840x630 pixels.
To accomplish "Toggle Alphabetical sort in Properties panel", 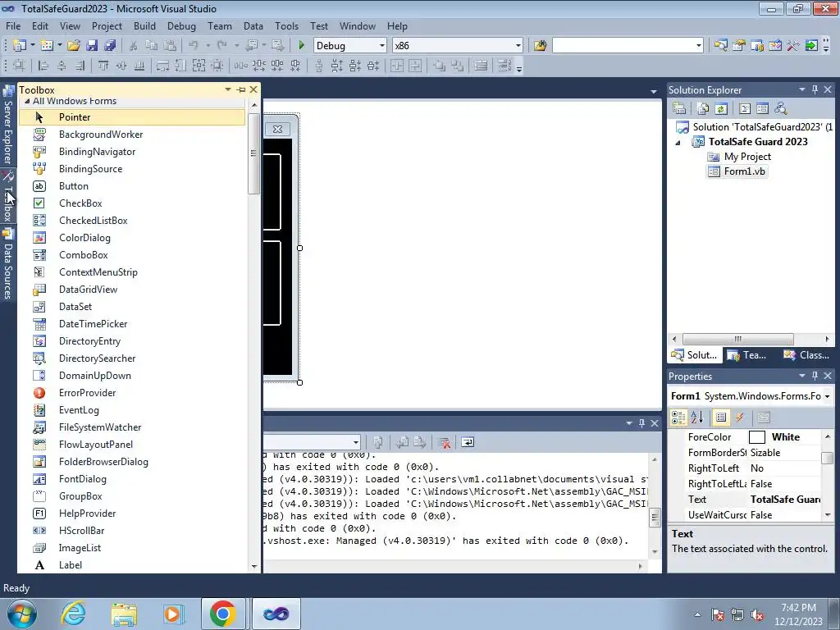I will point(697,418).
